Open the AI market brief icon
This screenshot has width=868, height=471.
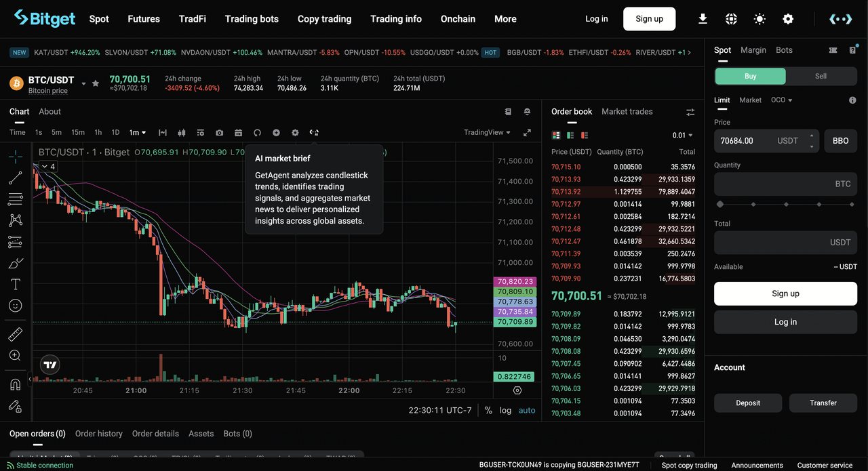point(314,133)
